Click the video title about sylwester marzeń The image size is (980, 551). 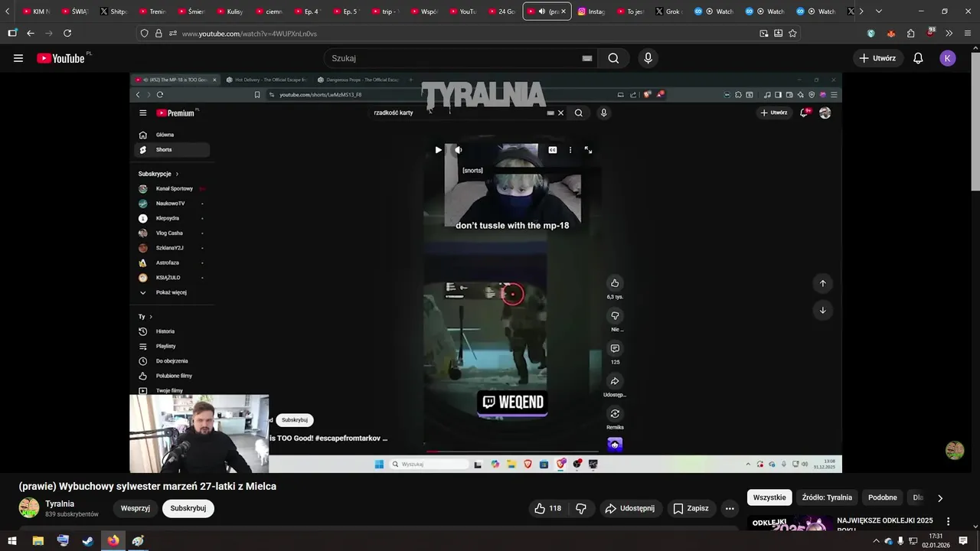148,486
